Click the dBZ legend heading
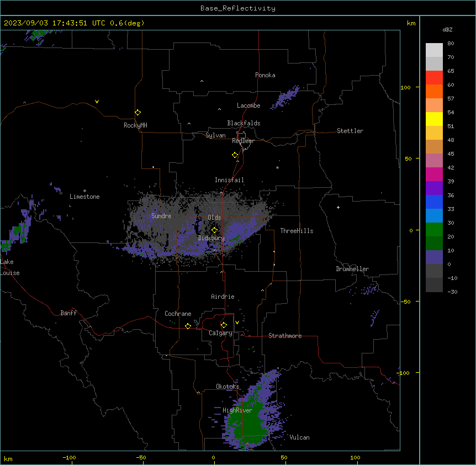The height and width of the screenshot is (465, 476). (x=447, y=29)
